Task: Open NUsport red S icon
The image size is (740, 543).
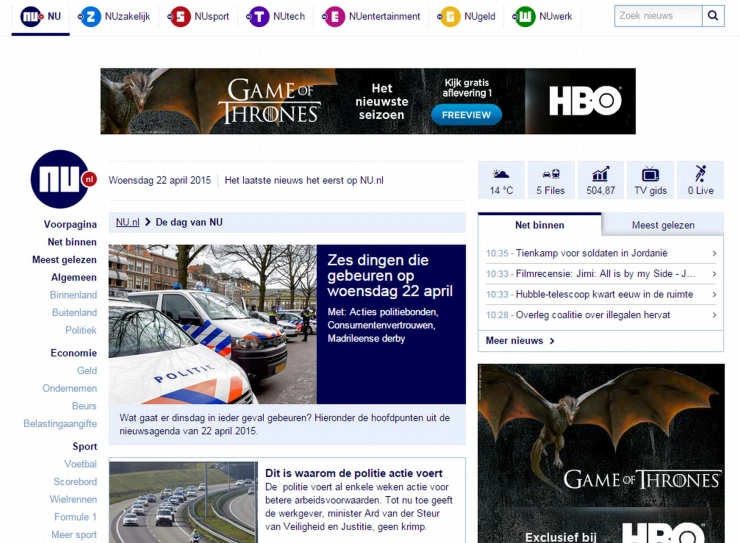Action: (x=179, y=17)
